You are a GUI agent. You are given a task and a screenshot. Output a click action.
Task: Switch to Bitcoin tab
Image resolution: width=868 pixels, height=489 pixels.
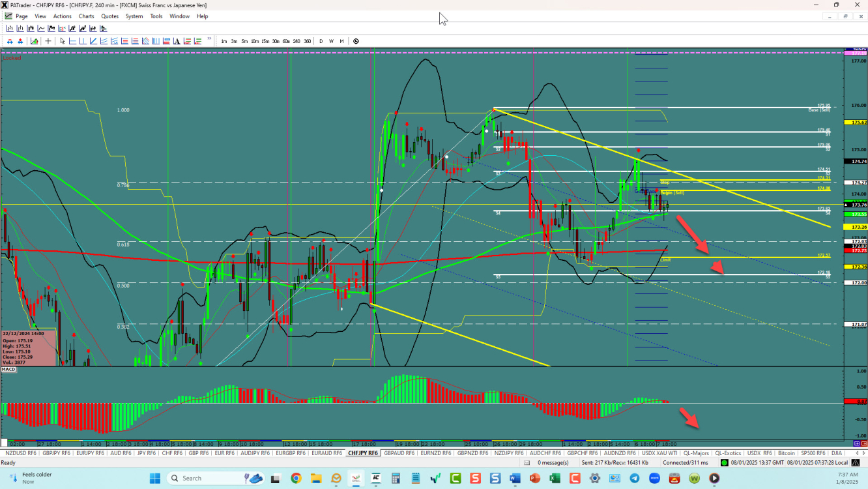coord(787,452)
